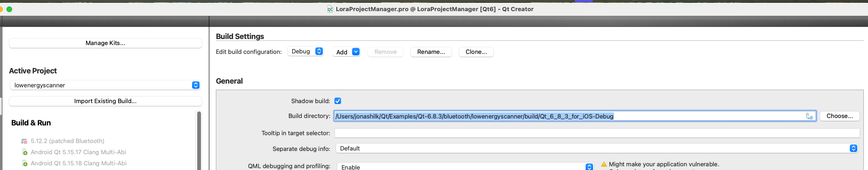Click Import Existing Build... button
The width and height of the screenshot is (868, 170).
106,101
